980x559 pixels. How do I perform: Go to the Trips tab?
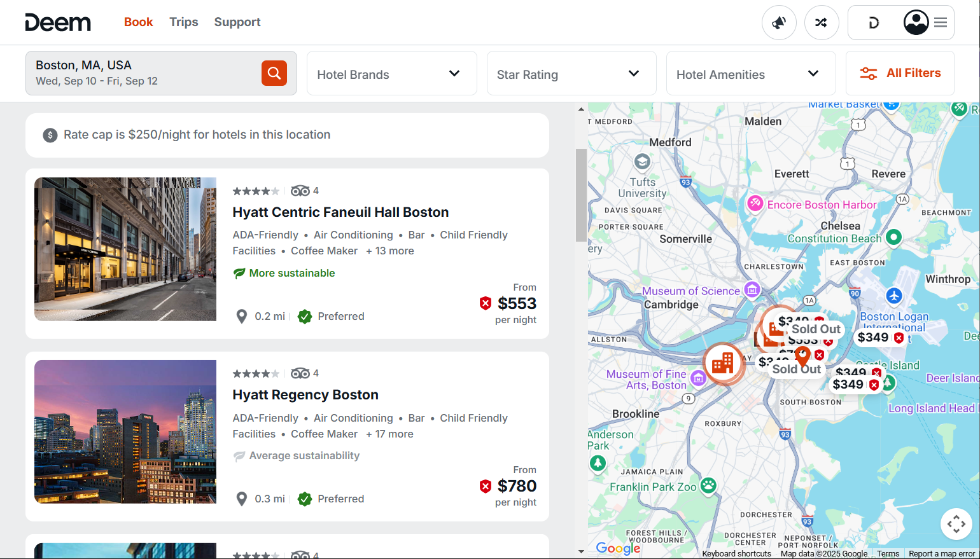[x=184, y=22]
